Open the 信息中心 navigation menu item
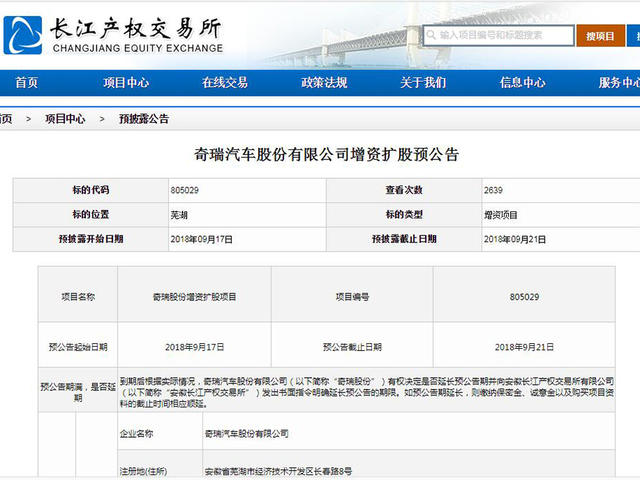This screenshot has height=480, width=640. click(x=522, y=83)
